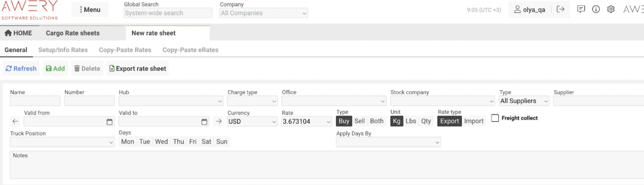Open the All Suppliers type dropdown
This screenshot has height=185, width=644.
pos(524,101)
